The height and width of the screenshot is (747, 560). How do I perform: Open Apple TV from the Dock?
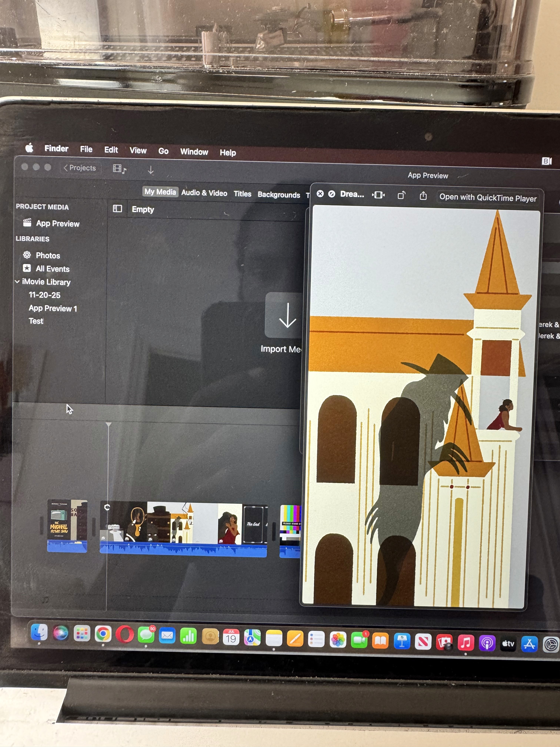[x=508, y=644]
